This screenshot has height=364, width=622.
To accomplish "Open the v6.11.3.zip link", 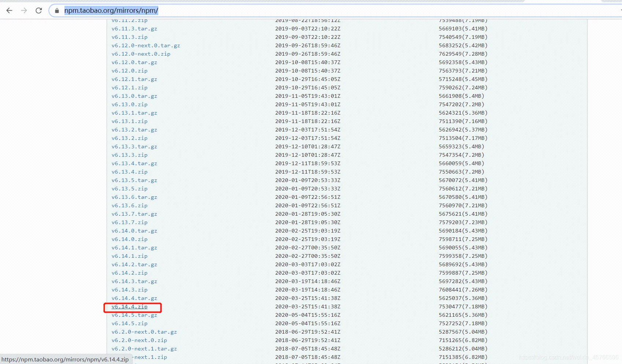I will pyautogui.click(x=130, y=37).
